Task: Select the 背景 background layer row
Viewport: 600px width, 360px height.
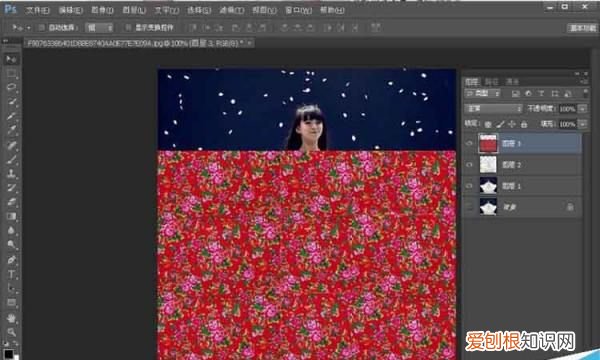Action: (522, 207)
